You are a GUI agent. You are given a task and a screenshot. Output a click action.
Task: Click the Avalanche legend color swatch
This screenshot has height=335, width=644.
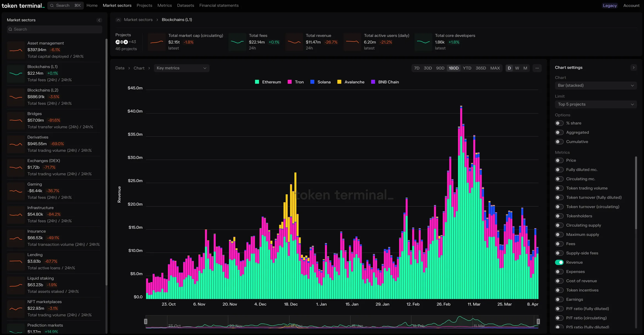pos(339,82)
